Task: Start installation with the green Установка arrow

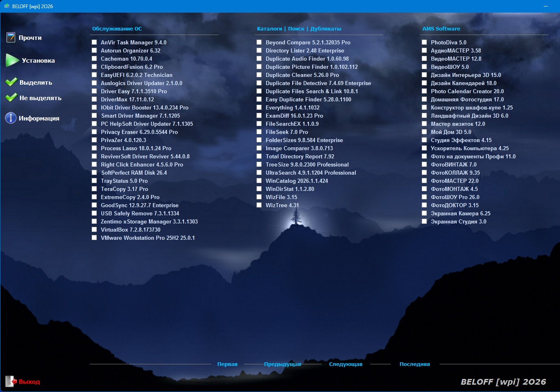Action: point(12,60)
